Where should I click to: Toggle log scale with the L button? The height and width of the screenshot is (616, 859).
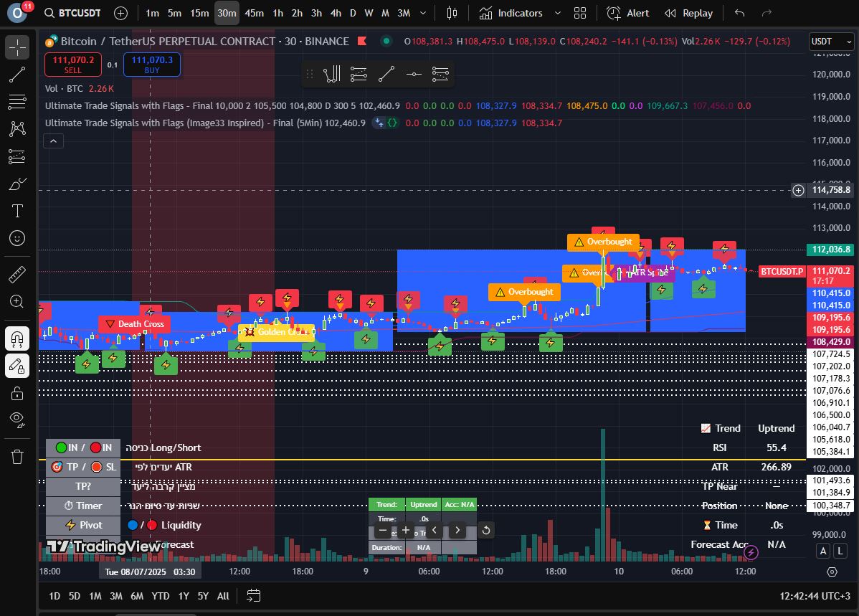[840, 551]
